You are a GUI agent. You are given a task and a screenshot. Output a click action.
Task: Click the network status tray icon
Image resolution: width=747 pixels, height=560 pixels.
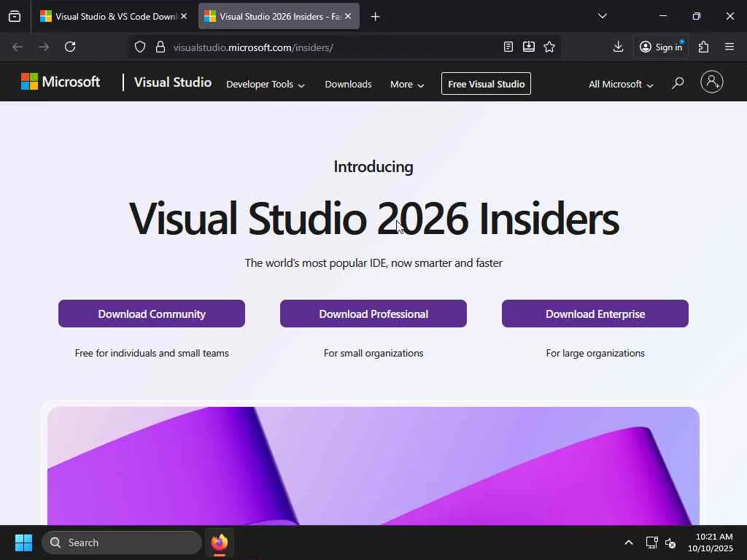point(651,542)
